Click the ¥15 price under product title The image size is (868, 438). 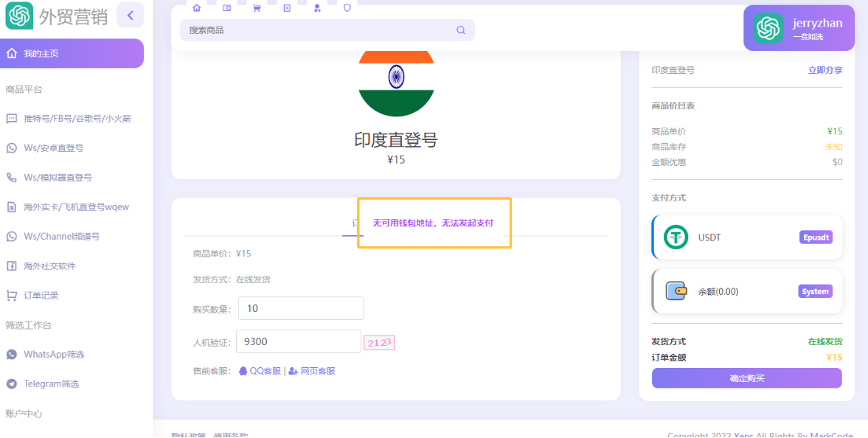coord(396,159)
